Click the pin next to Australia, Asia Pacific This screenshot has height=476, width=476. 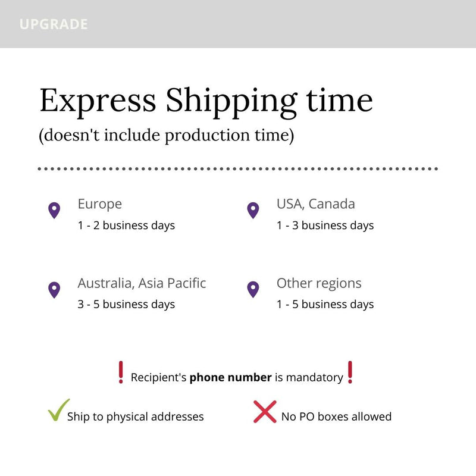click(x=54, y=290)
